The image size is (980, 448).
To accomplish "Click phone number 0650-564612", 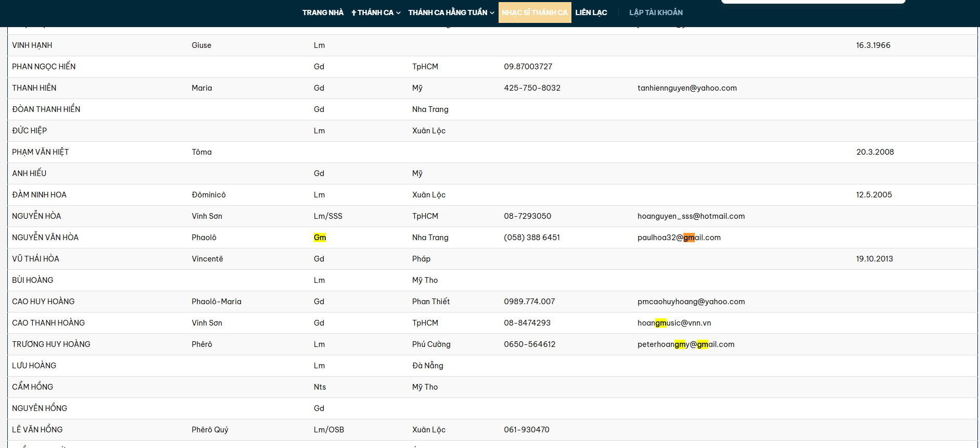I will point(530,344).
